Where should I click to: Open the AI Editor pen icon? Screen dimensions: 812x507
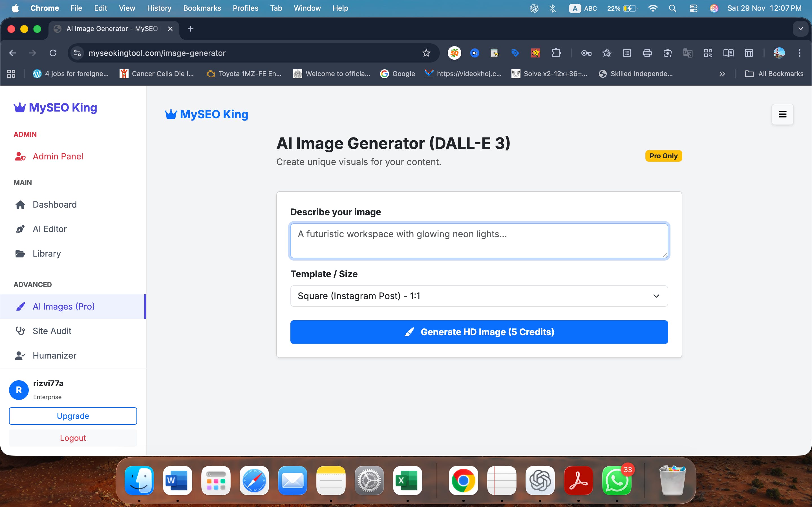point(21,229)
